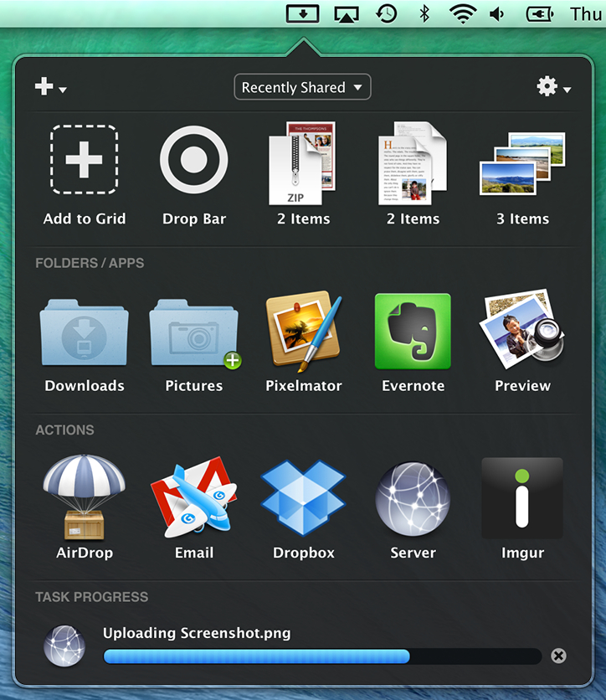
Task: Open Time Machine menu bar icon
Action: tap(386, 14)
